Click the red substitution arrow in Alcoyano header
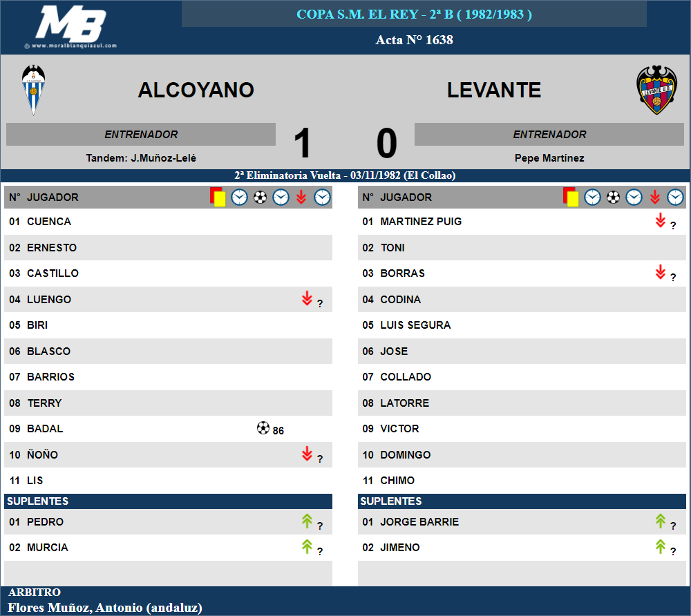Screen dimensions: 691x616 click(x=301, y=197)
